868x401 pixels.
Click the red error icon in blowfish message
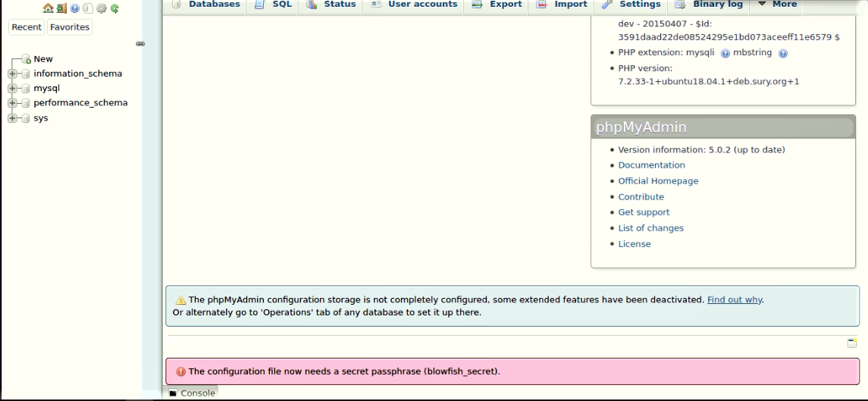click(180, 371)
